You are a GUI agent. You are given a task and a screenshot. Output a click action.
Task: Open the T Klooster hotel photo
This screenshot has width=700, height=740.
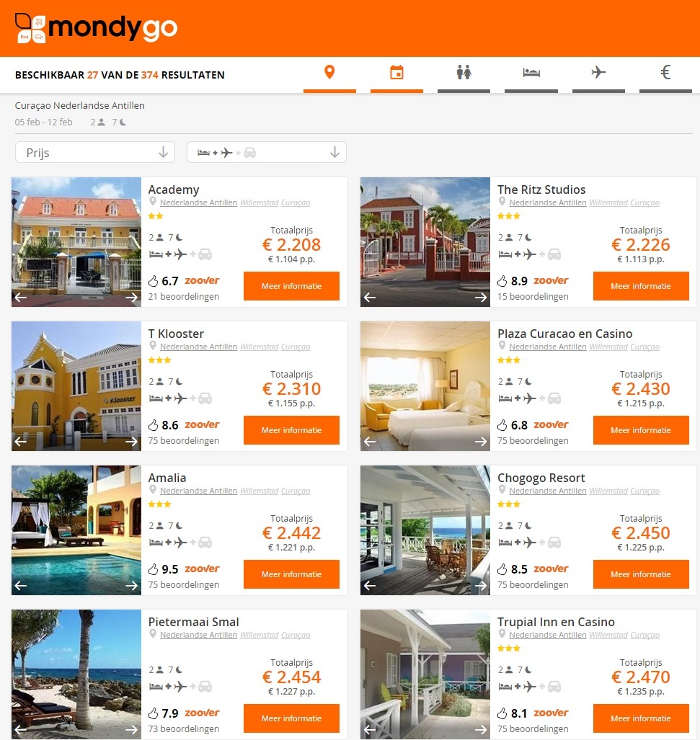(76, 386)
